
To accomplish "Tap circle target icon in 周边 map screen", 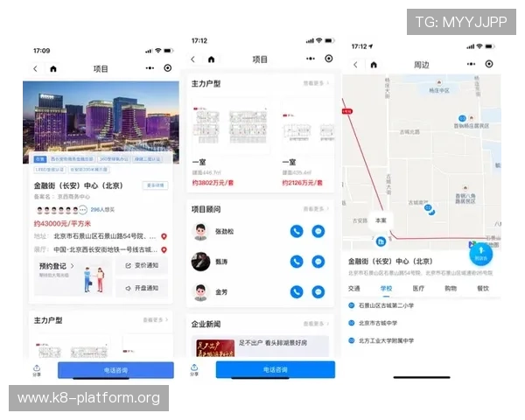I will pyautogui.click(x=489, y=64).
